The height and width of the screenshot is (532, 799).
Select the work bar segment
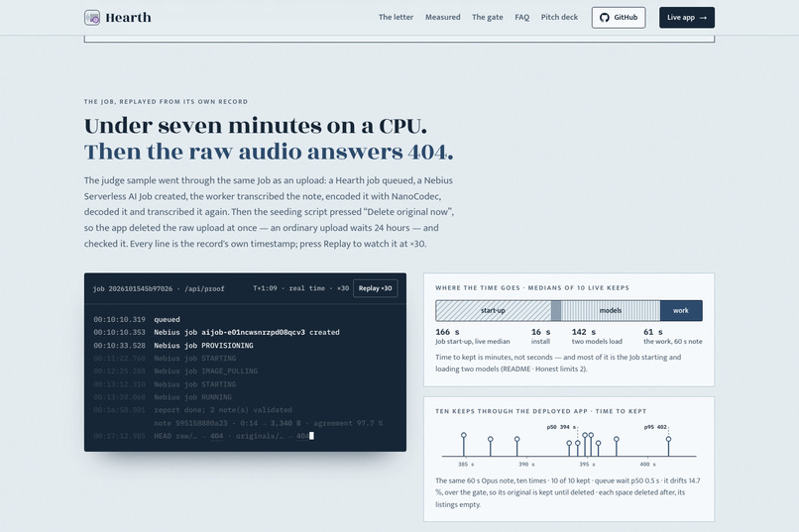tap(681, 310)
